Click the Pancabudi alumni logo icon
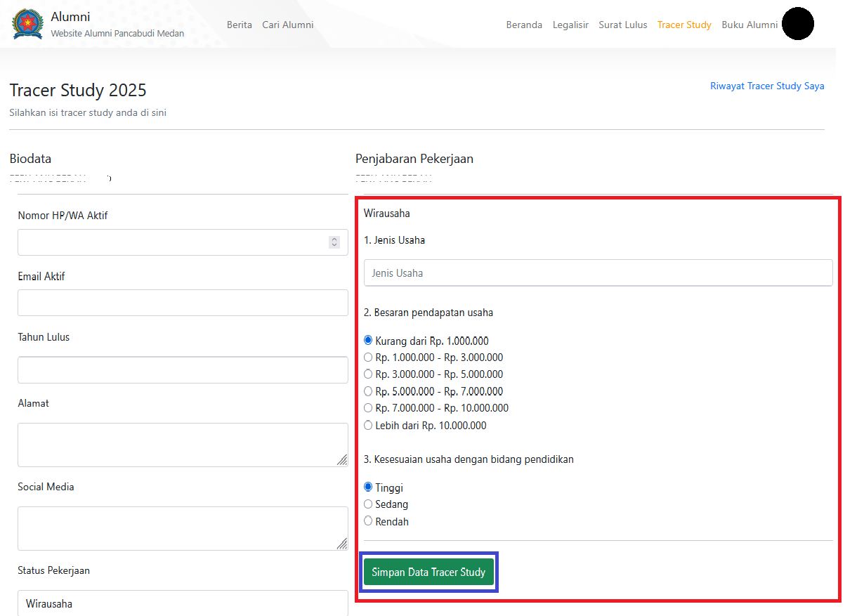 [27, 23]
